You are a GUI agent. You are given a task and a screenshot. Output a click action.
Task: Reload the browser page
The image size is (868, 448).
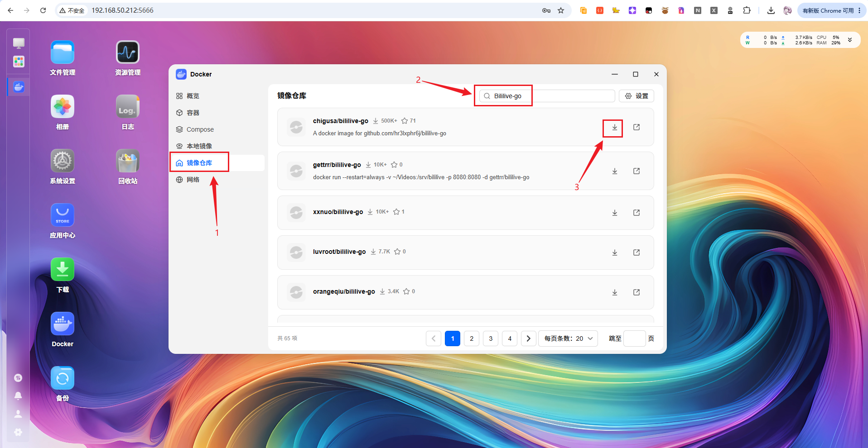coord(43,10)
